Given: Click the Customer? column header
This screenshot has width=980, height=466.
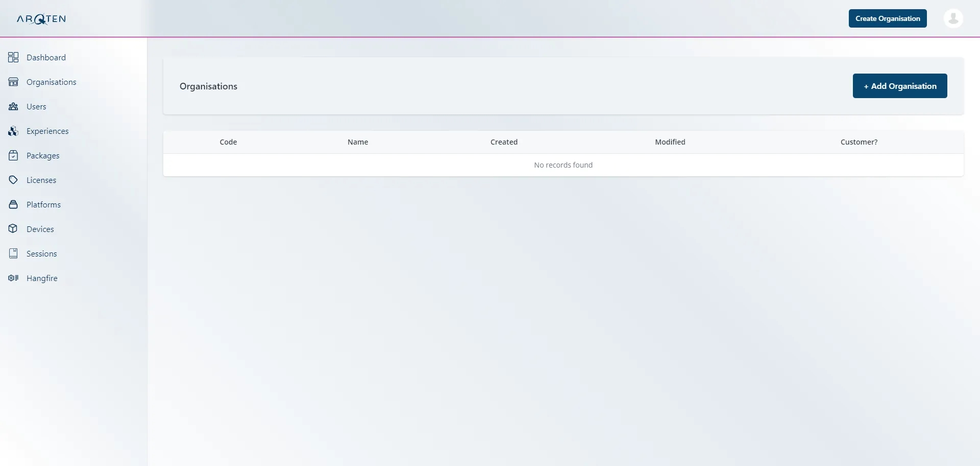Looking at the screenshot, I should point(859,142).
